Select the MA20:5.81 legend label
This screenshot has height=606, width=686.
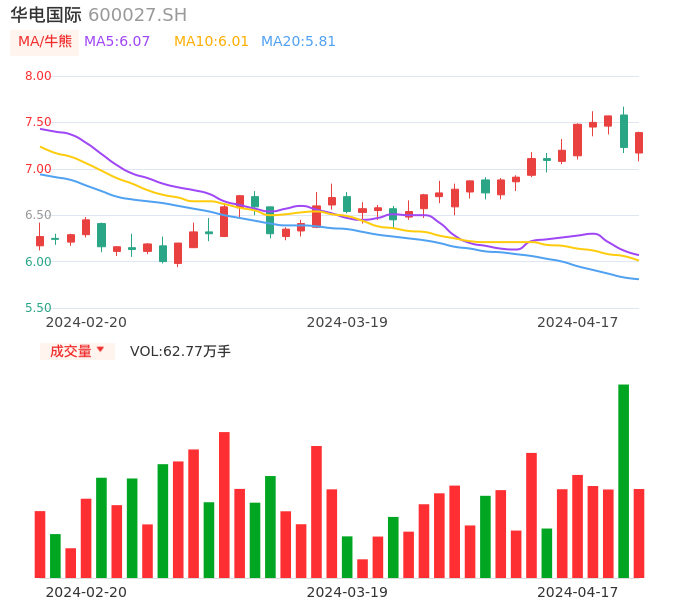coord(298,42)
